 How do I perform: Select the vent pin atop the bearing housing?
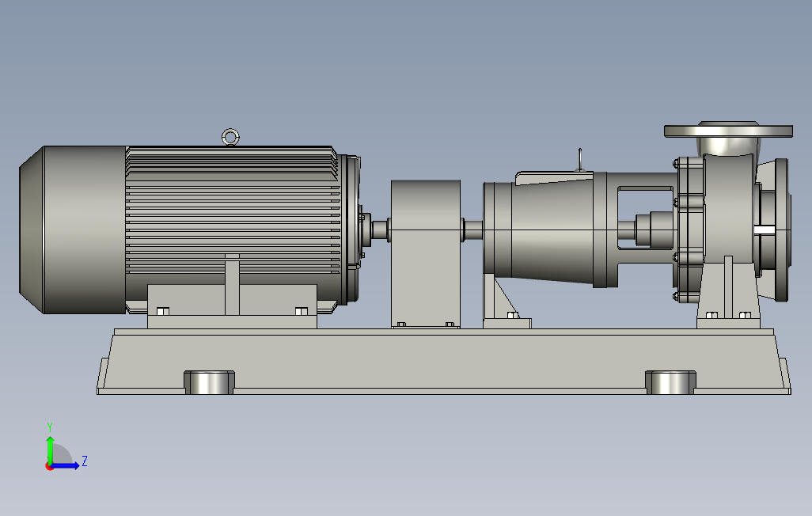pyautogui.click(x=580, y=160)
